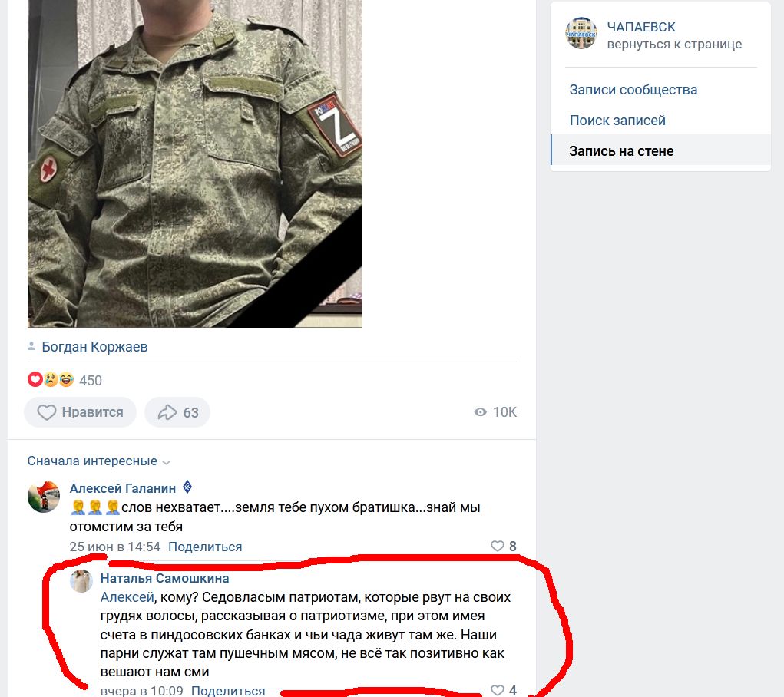Select Поиск записей in the sidebar
784x697 pixels.
tap(617, 121)
